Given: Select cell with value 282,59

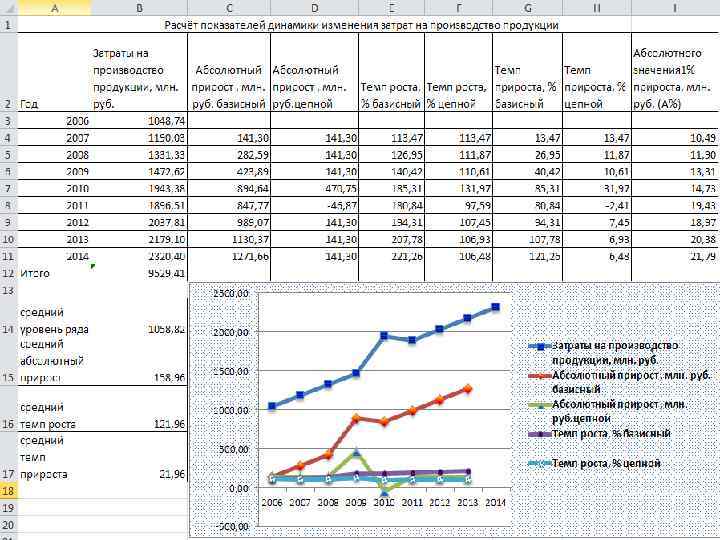Looking at the screenshot, I should coord(229,155).
